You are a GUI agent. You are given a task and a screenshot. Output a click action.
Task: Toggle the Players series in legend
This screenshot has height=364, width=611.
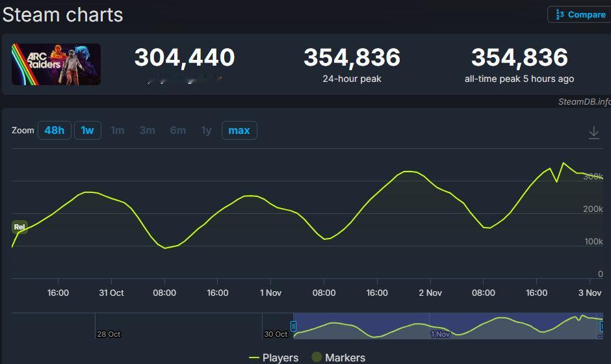point(274,357)
